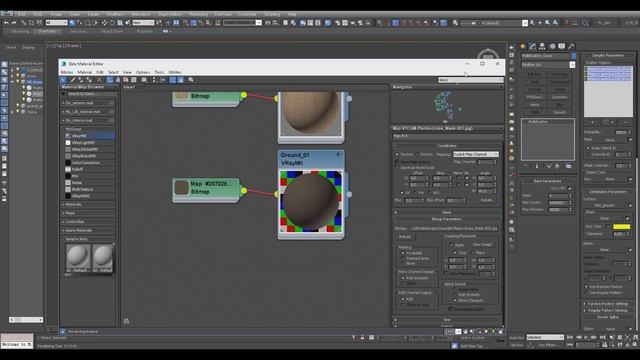Open the Hierarchy command panel tab

[542, 47]
